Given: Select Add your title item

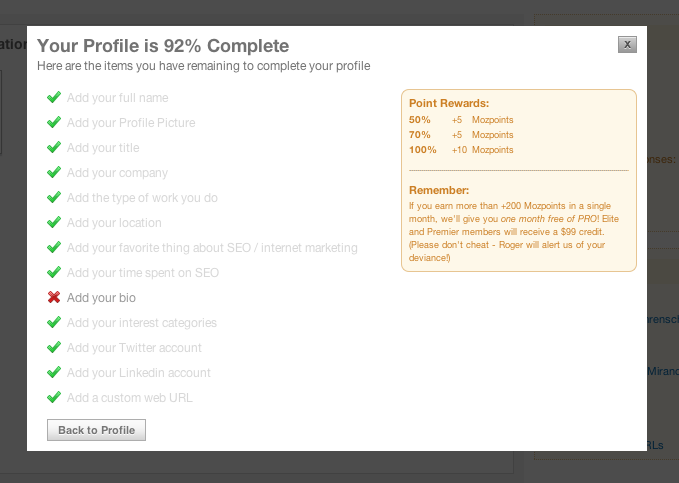Looking at the screenshot, I should pos(103,148).
